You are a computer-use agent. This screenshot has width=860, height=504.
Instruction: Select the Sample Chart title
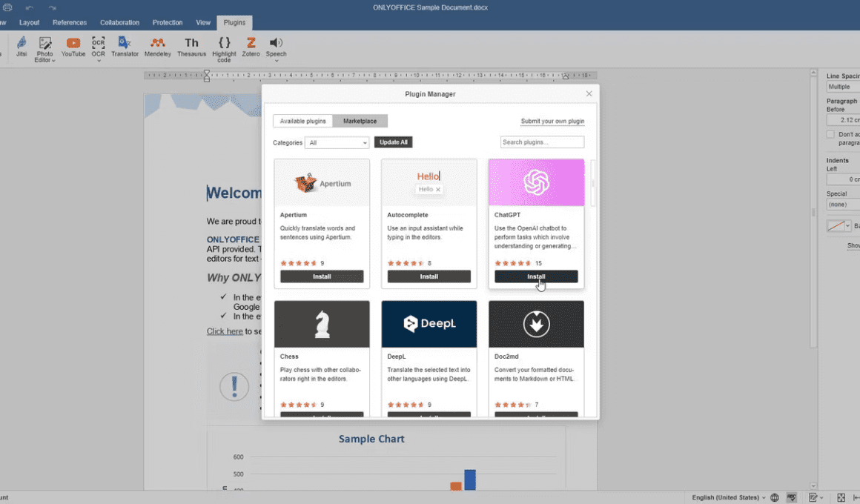371,439
